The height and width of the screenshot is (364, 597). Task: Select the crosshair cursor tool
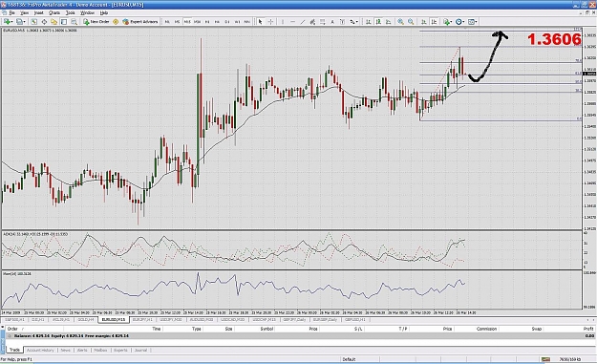coord(270,22)
